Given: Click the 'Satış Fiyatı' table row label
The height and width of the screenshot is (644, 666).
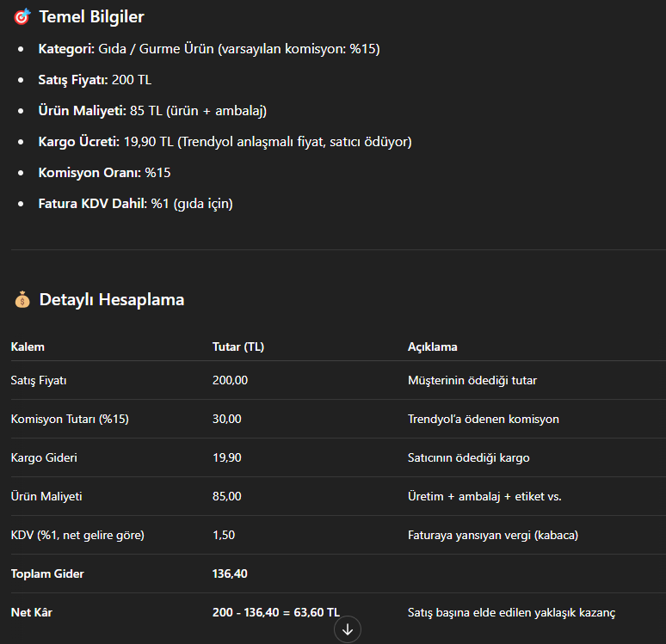Looking at the screenshot, I should click(x=39, y=380).
